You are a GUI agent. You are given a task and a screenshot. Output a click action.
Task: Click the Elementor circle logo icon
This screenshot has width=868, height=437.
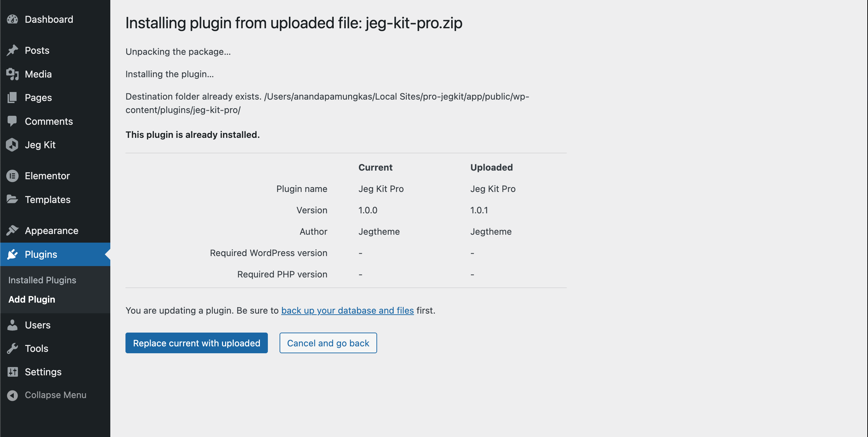[12, 176]
